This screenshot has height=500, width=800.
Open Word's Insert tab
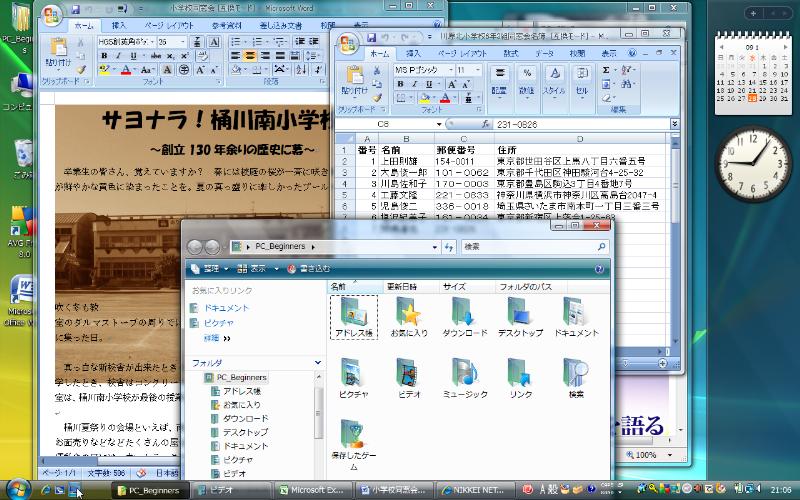pos(119,25)
